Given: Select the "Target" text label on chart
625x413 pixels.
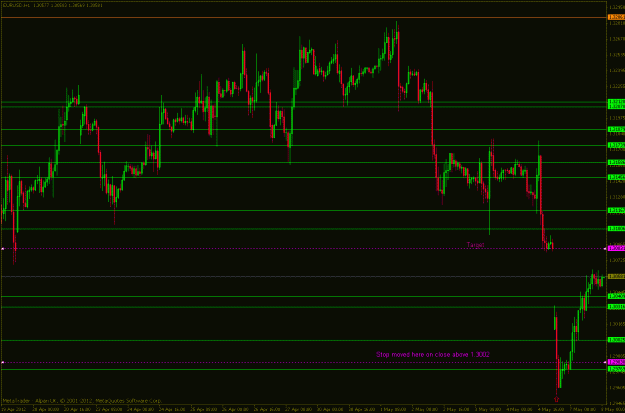Looking at the screenshot, I should [x=475, y=245].
